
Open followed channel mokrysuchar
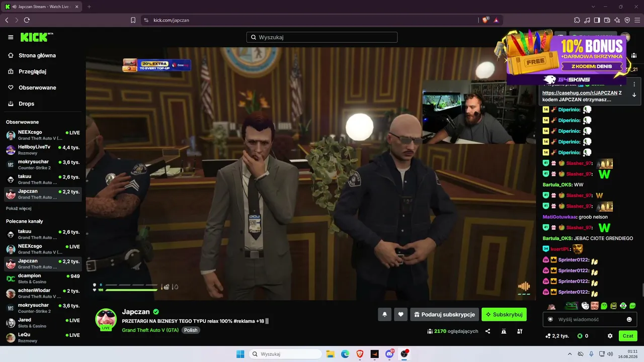(x=43, y=164)
